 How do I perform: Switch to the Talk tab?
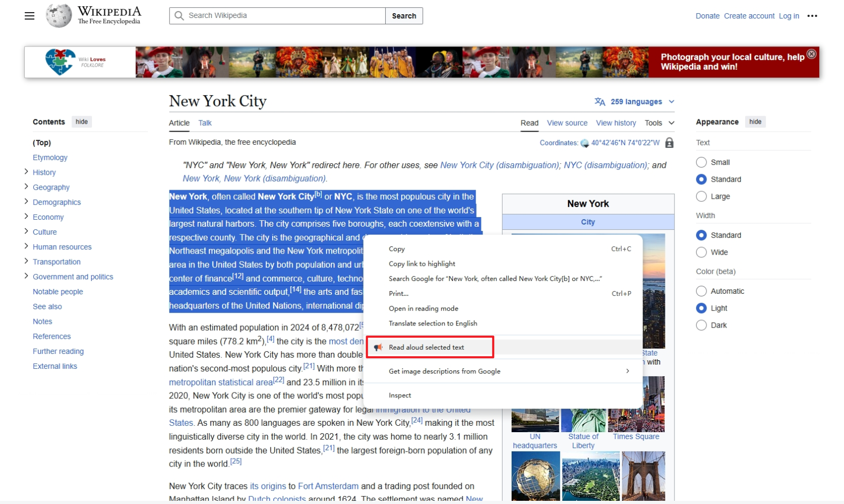pyautogui.click(x=205, y=123)
